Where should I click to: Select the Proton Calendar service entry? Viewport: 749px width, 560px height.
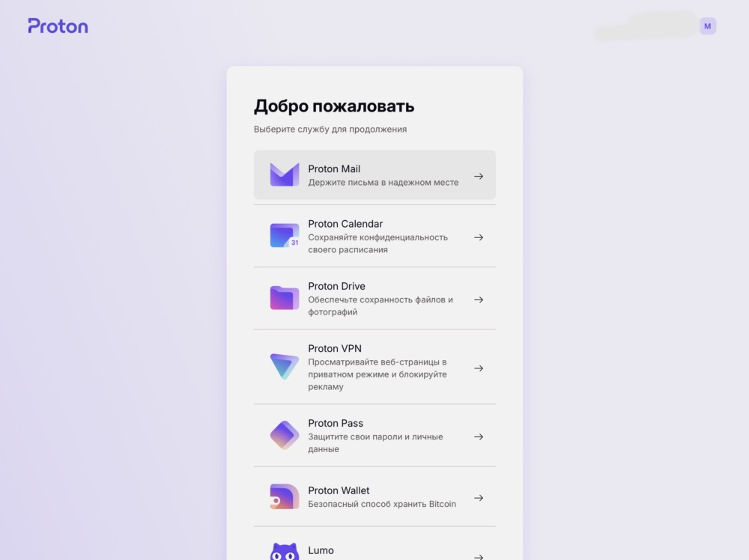point(374,237)
